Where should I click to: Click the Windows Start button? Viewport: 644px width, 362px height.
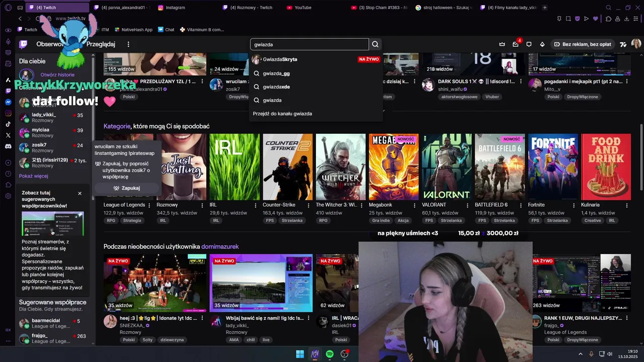(300, 354)
